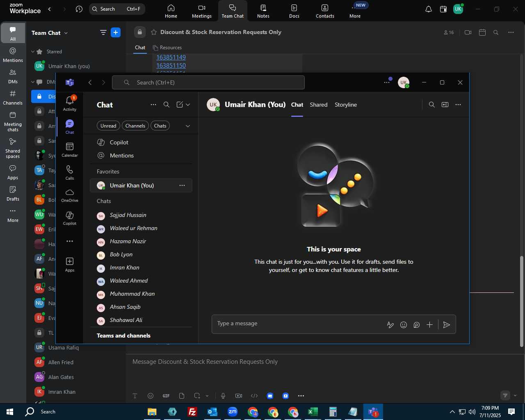
Task: Open Sajjad Hussain chat in Teams
Action: click(141, 215)
